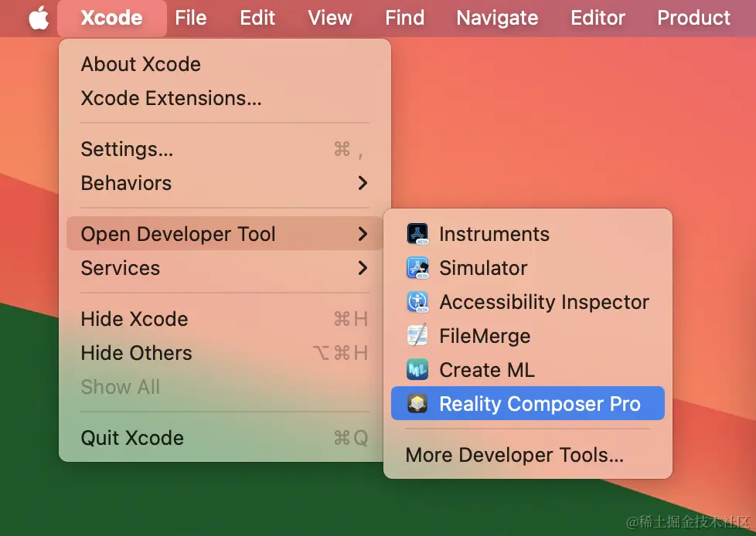756x536 pixels.
Task: Launch Accessibility Inspector from the submenu
Action: click(528, 302)
